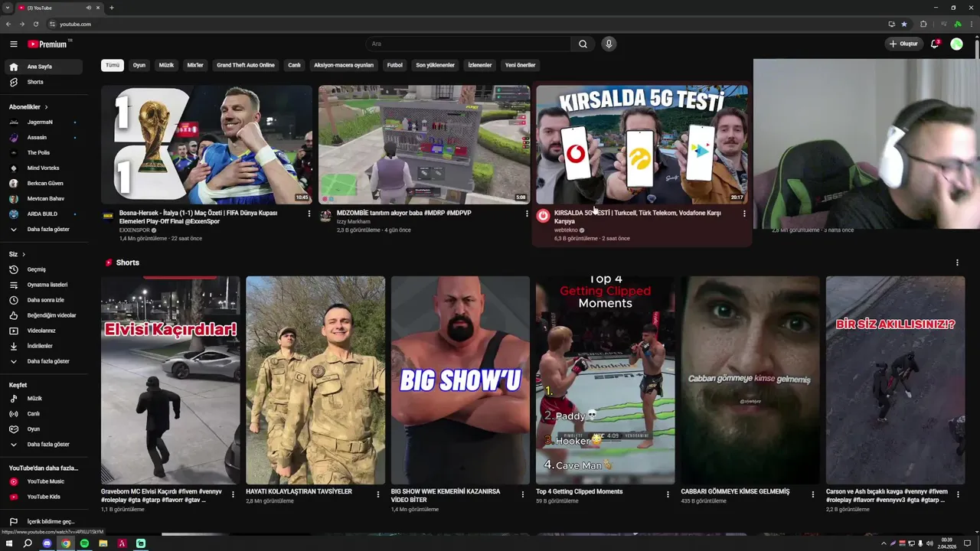
Task: Open options for Graveborn MC Elvisi short
Action: (x=233, y=494)
